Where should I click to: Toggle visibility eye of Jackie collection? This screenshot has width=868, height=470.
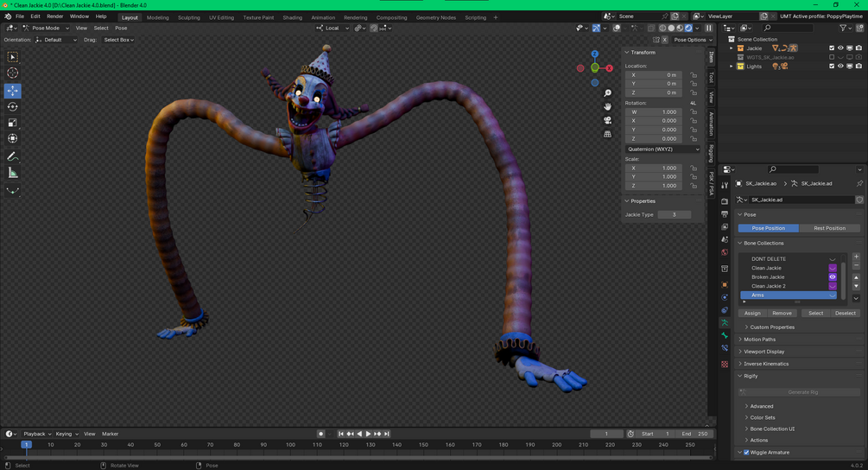(840, 48)
